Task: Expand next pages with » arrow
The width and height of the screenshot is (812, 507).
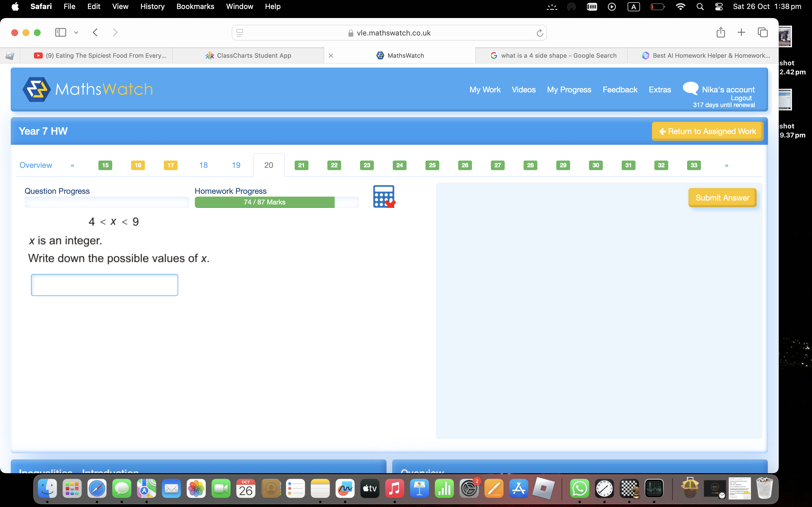Action: (727, 165)
